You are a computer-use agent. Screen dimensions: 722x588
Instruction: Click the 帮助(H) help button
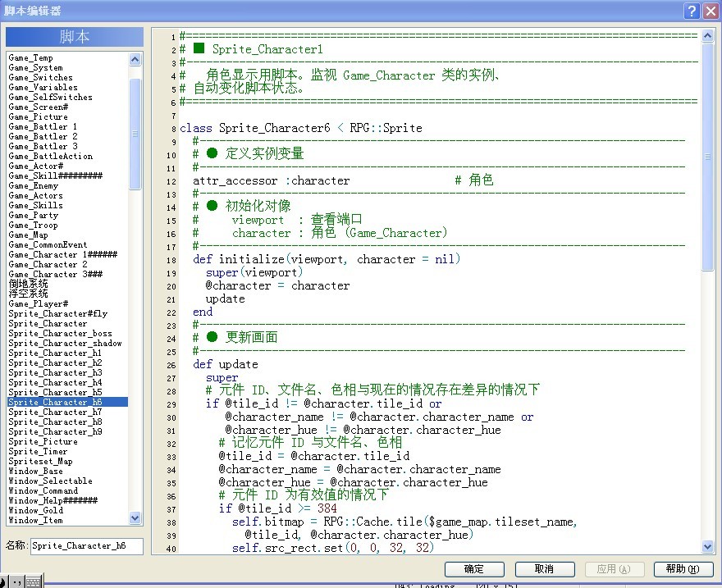[x=683, y=569]
